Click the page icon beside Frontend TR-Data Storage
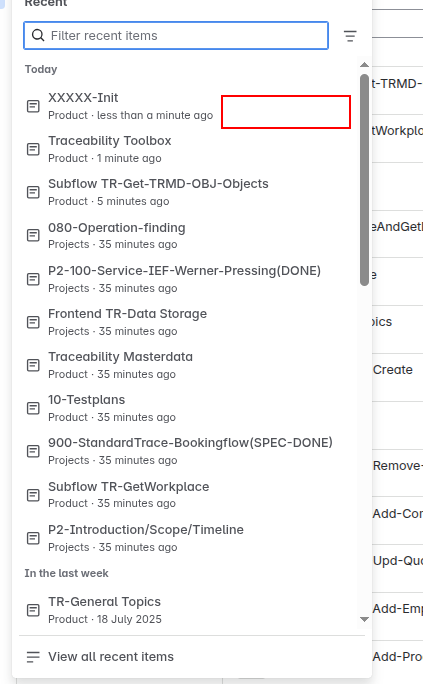423x684 pixels. tap(33, 322)
